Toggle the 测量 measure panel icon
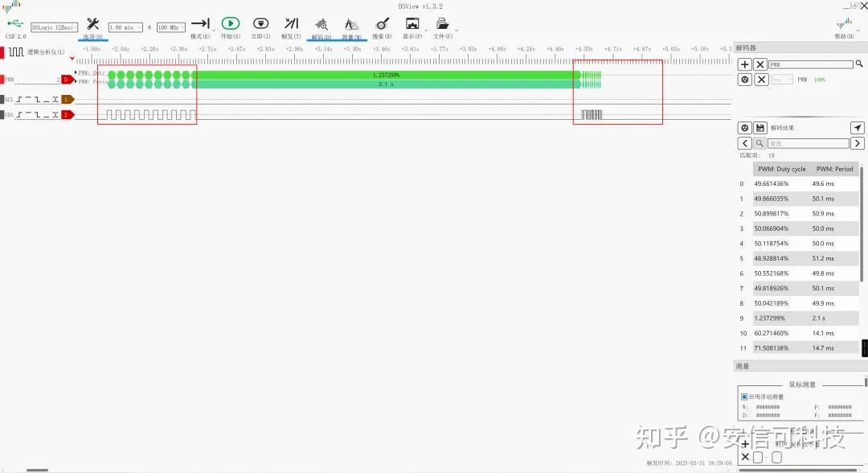 coord(351,24)
